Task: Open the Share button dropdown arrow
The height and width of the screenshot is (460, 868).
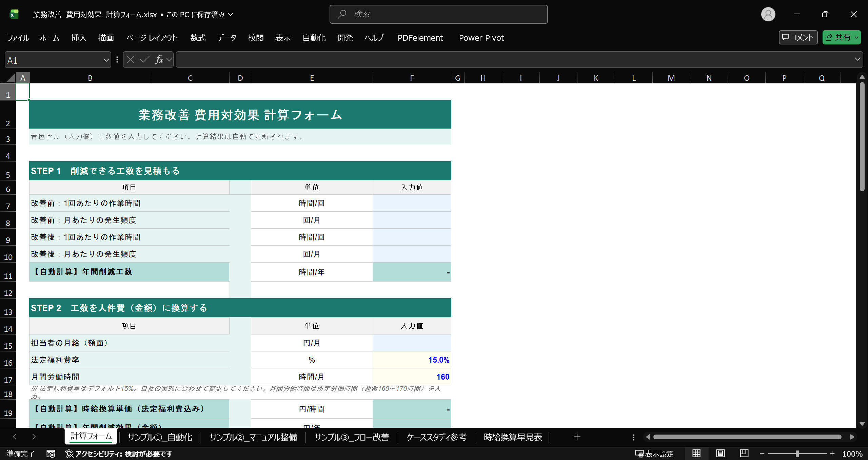Action: coord(856,37)
